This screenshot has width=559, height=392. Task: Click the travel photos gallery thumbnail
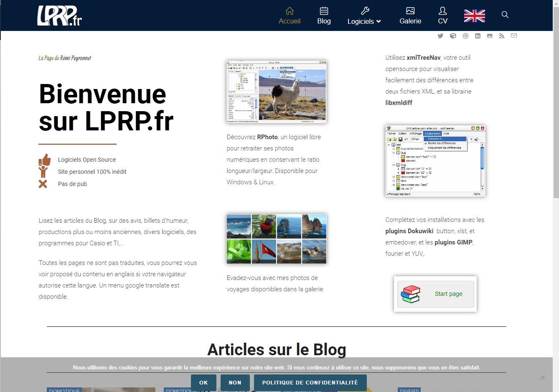coord(277,239)
